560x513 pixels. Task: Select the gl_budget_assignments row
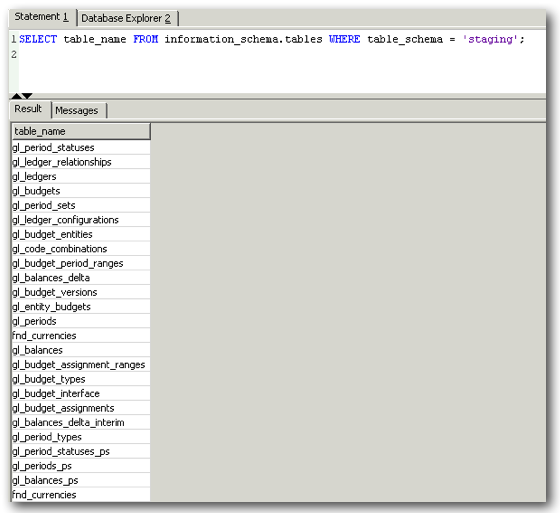click(81, 408)
